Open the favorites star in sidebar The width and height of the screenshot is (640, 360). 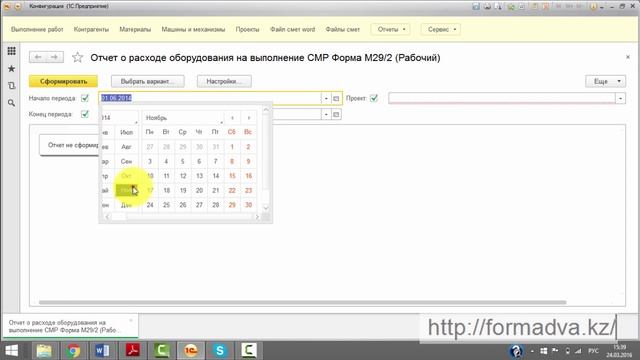pos(11,69)
